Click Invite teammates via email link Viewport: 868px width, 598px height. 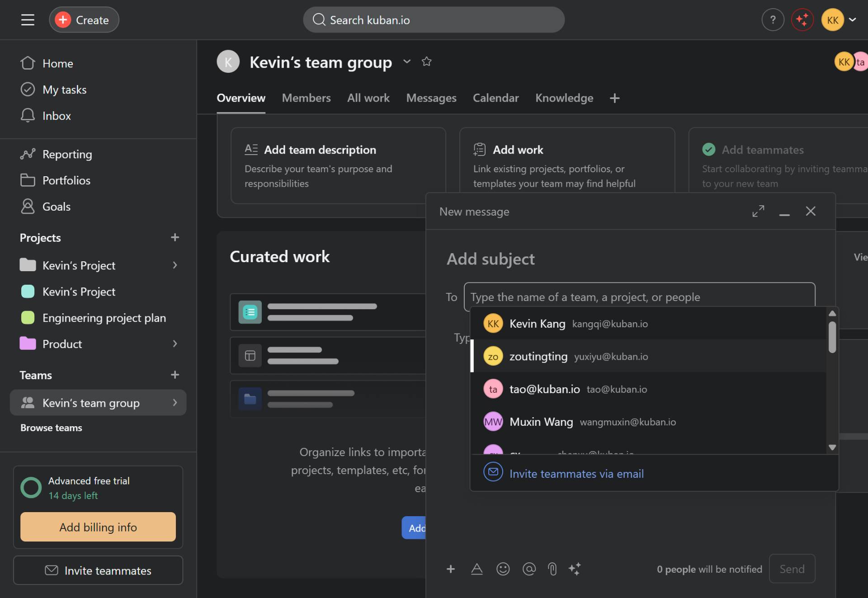tap(576, 474)
